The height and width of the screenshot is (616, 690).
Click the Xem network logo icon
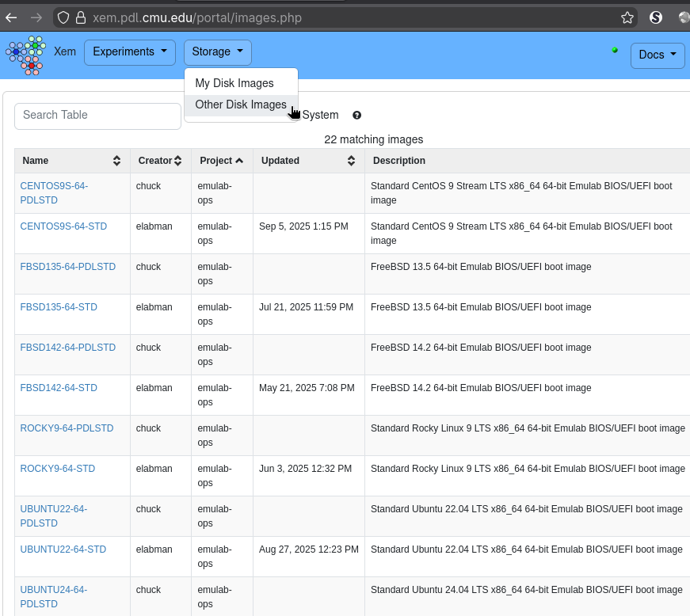(x=25, y=55)
